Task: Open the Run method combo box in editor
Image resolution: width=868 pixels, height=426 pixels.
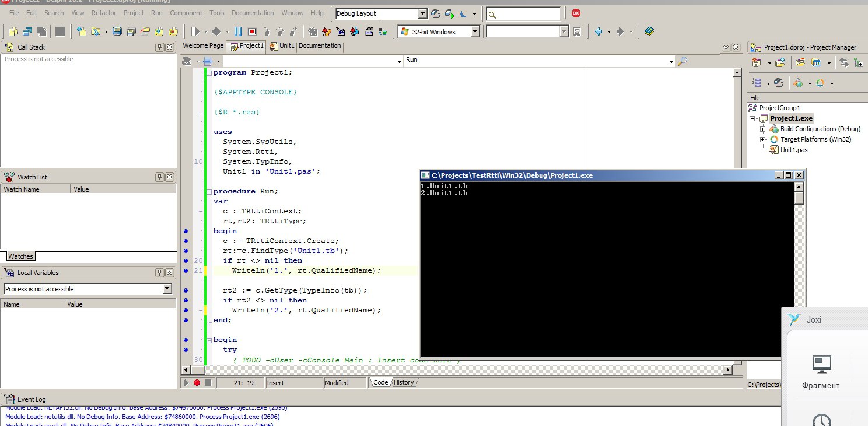Action: (x=670, y=60)
